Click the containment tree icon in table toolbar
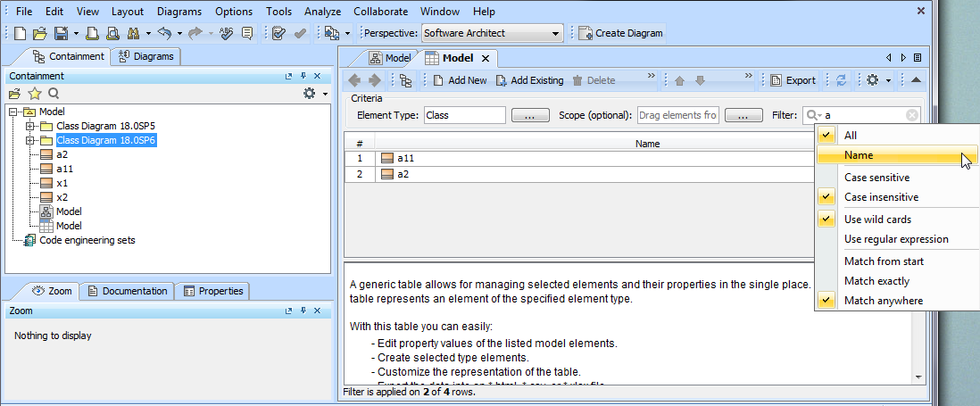Screen dimensions: 980x406 click(x=405, y=80)
